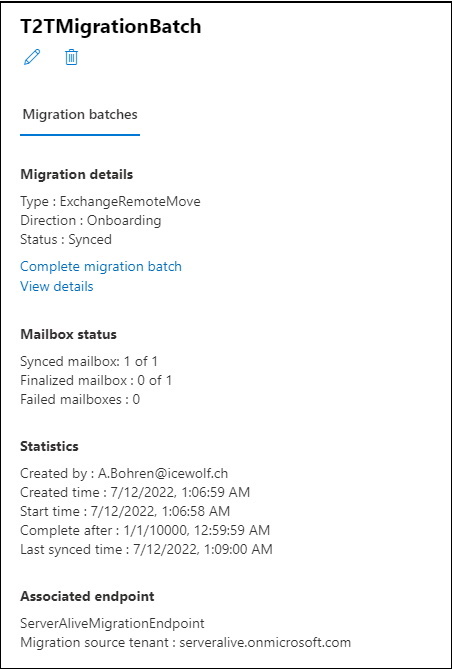Click the Type ExchangeRemoteMove line
The image size is (452, 669).
[x=110, y=201]
